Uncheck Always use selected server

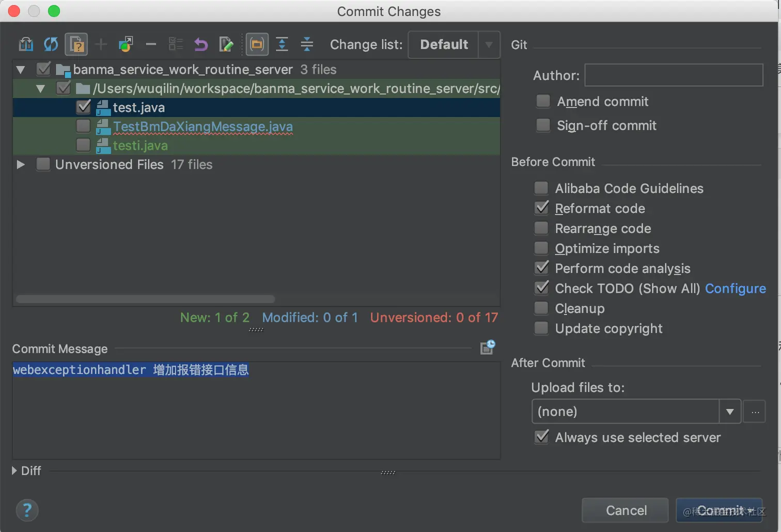point(541,437)
